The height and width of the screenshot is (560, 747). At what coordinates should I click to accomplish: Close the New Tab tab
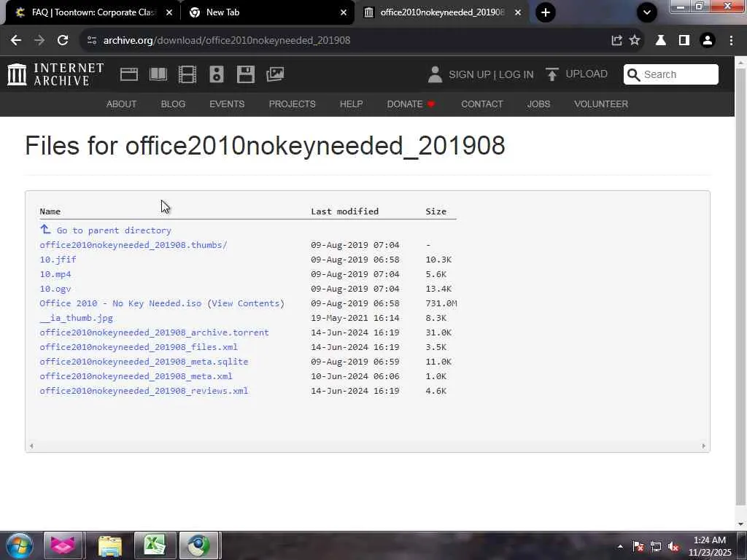pyautogui.click(x=344, y=13)
